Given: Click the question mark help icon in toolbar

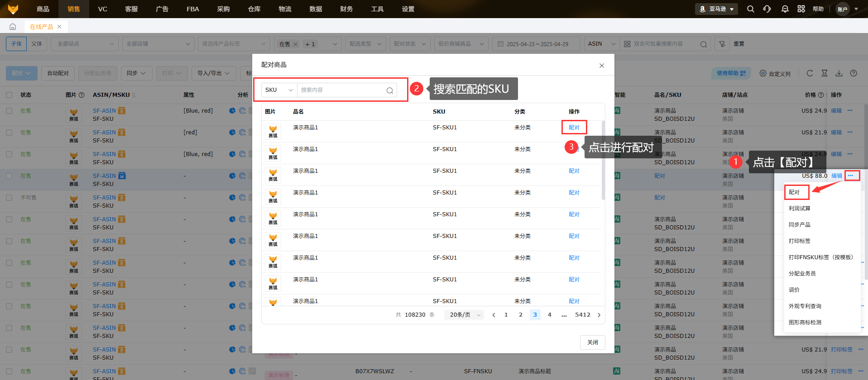Looking at the screenshot, I should coord(854,73).
